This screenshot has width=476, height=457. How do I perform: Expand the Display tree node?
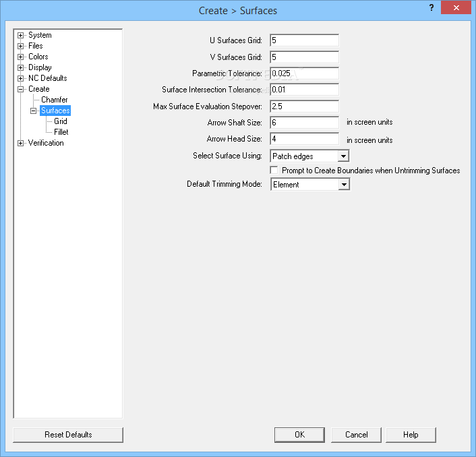click(20, 67)
